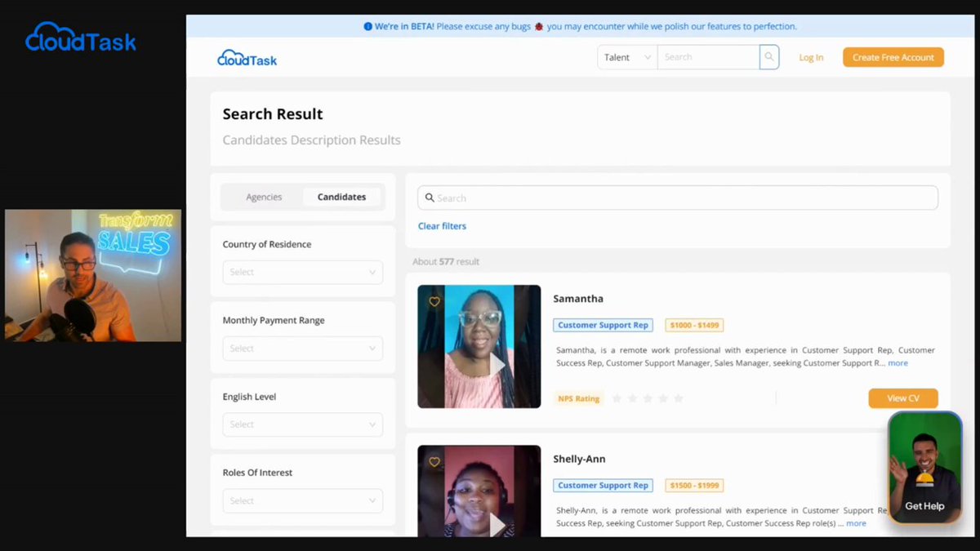
Task: Click the presenter webcam video overlay
Action: tap(93, 275)
